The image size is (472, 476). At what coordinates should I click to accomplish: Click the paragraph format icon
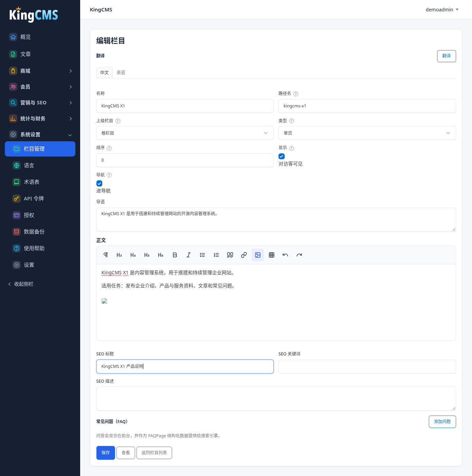point(106,255)
